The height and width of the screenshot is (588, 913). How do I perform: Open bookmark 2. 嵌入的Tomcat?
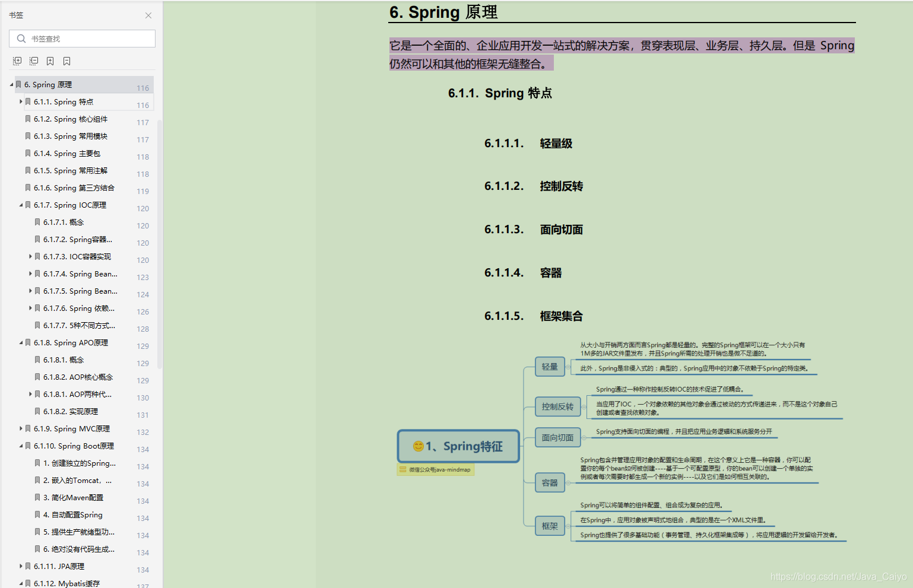(x=77, y=481)
